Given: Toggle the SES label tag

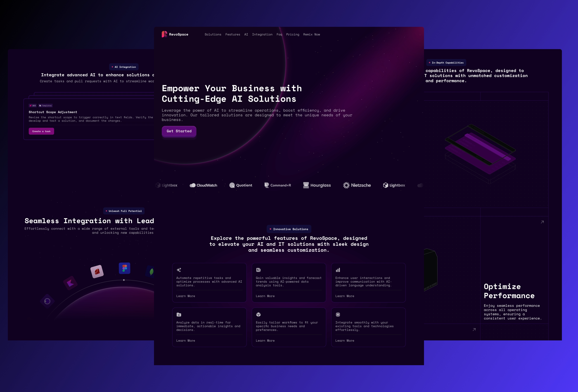Looking at the screenshot, I should coord(33,105).
